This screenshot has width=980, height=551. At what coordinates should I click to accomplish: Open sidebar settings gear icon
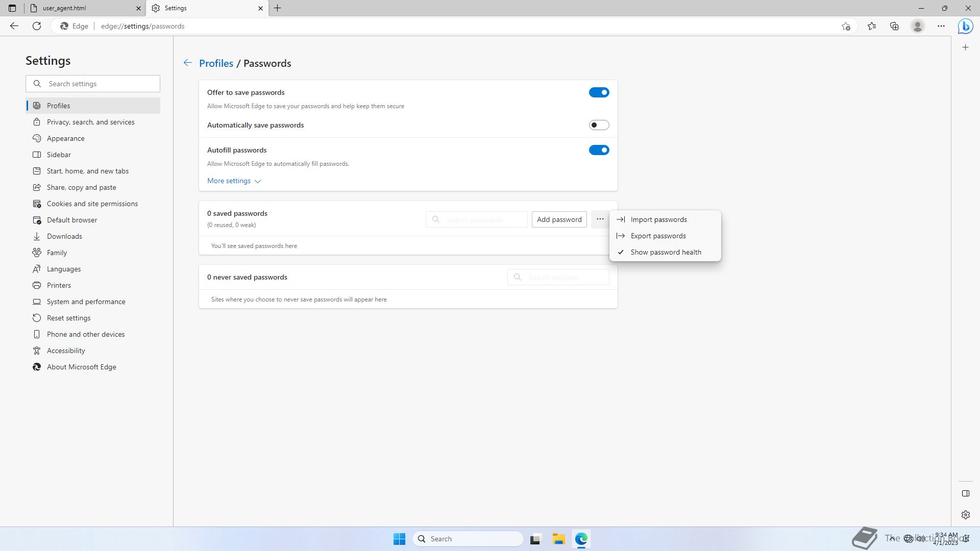click(x=965, y=515)
